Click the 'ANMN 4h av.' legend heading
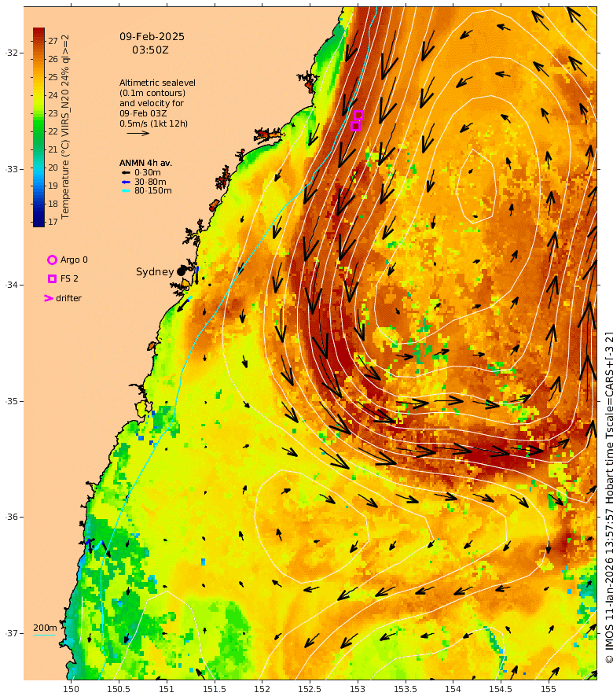613x700 pixels. 145,163
